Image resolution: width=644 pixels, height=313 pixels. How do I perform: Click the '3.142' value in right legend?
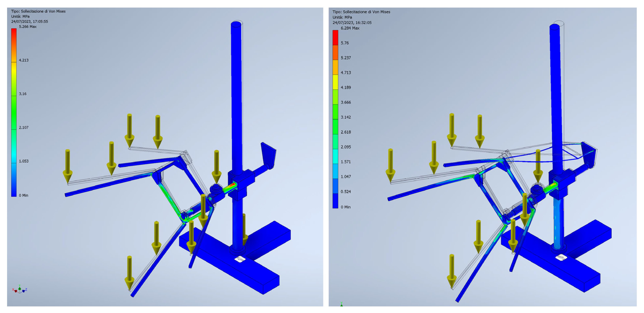click(x=346, y=117)
